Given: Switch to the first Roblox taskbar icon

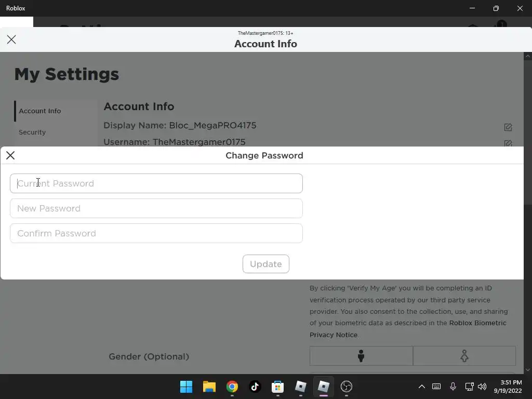Looking at the screenshot, I should pos(301,387).
